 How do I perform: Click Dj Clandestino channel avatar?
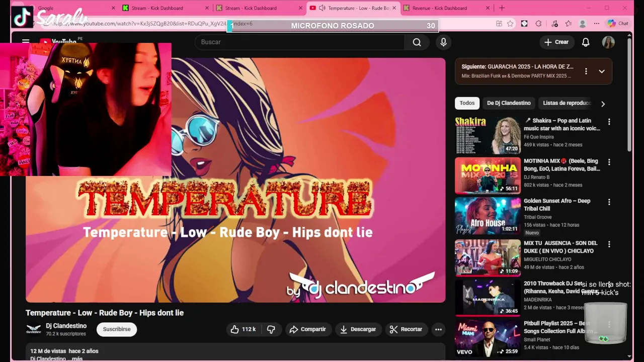(x=34, y=329)
